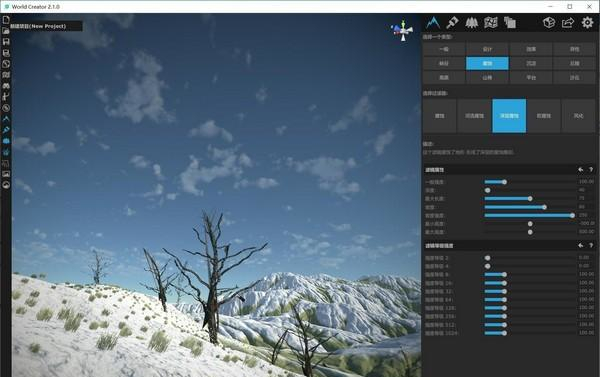Viewport: 600px width, 377px height.
Task: Click the floppy disk save icon in sidebar
Action: [6, 42]
